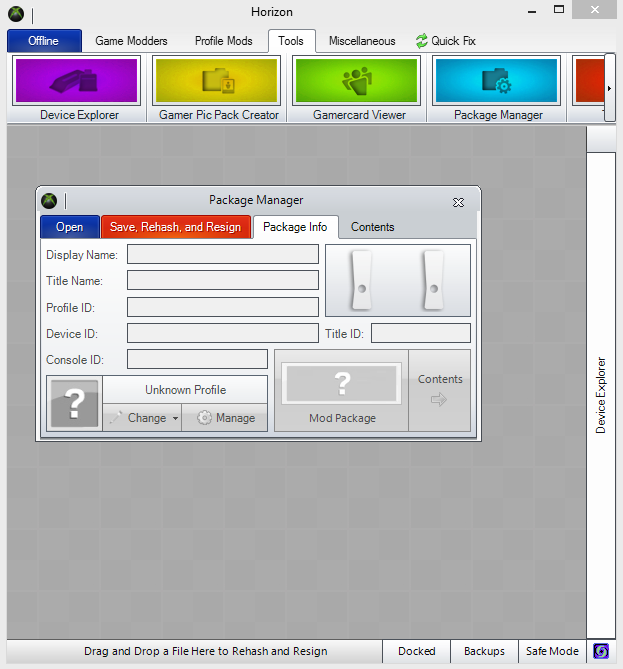This screenshot has width=623, height=669.
Task: Click the pencil icon on the Change button
Action: point(116,417)
